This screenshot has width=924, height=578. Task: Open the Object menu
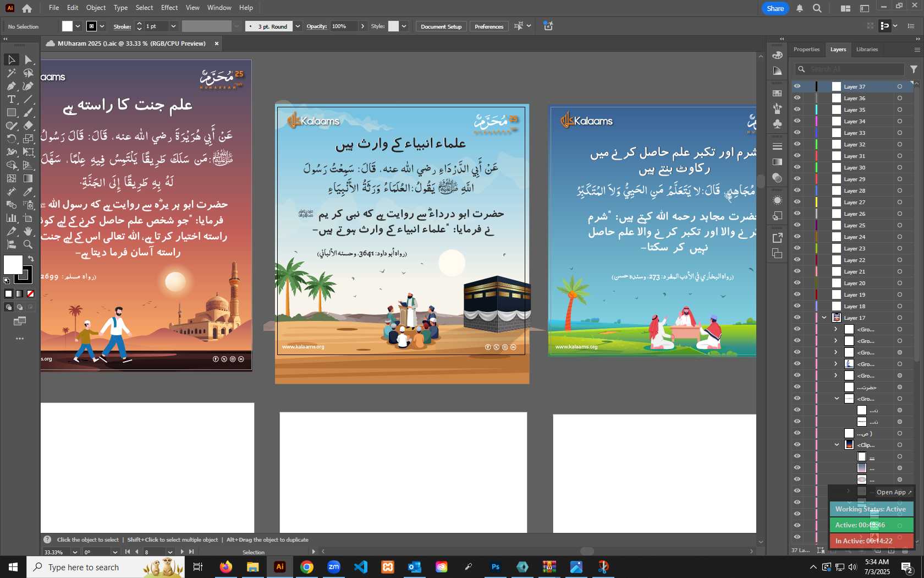coord(96,8)
